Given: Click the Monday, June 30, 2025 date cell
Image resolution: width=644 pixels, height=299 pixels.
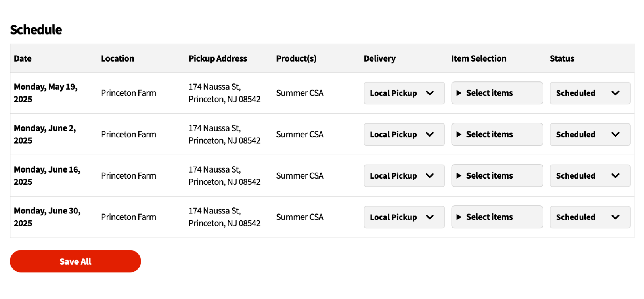Looking at the screenshot, I should coord(47,217).
